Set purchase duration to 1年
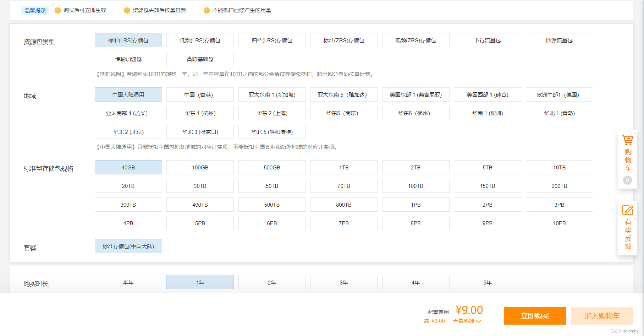Screen dimensions: 644x336 [200, 282]
